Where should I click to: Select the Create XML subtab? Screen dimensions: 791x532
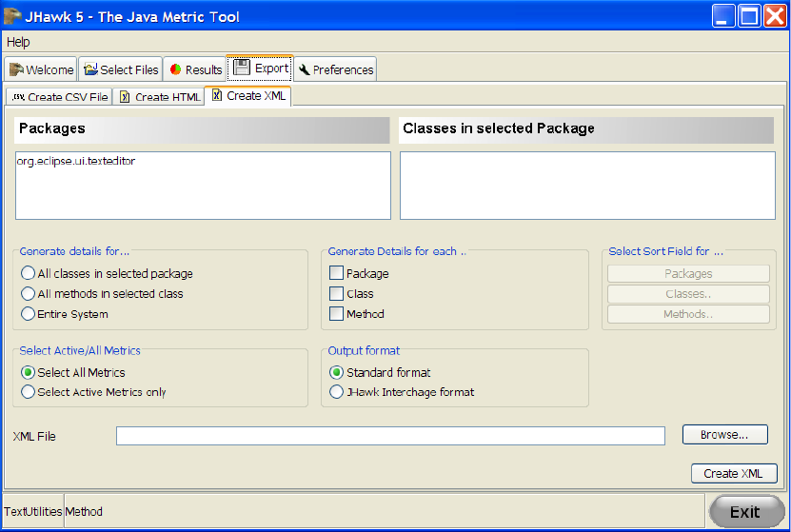tap(248, 95)
